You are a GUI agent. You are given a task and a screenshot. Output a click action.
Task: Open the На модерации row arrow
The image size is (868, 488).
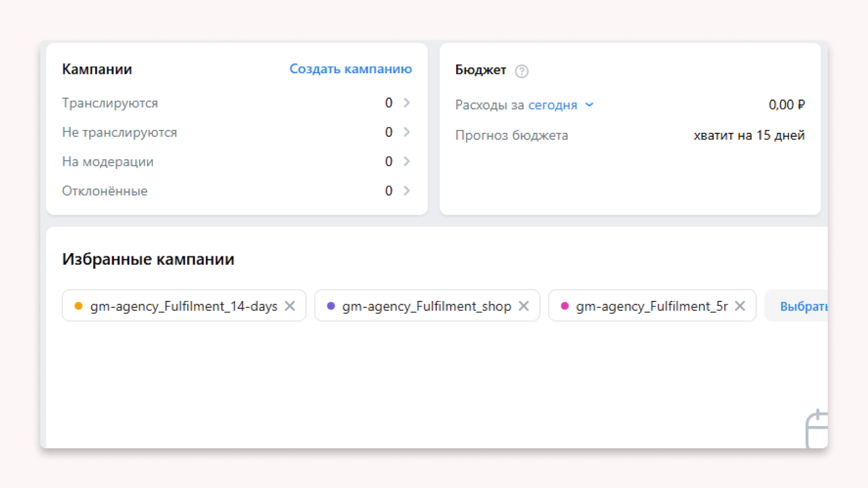[407, 162]
